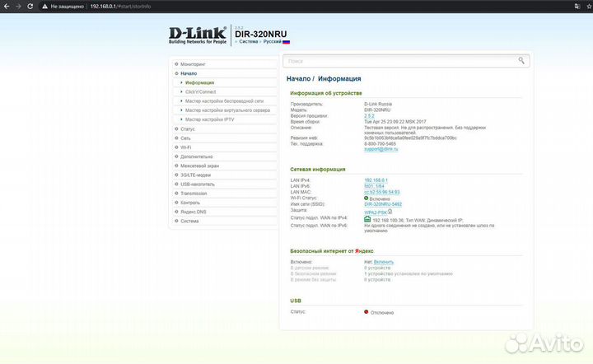Screen dimensions: 593x364
Task: Click the USB Отключено status text
Action: (x=382, y=313)
